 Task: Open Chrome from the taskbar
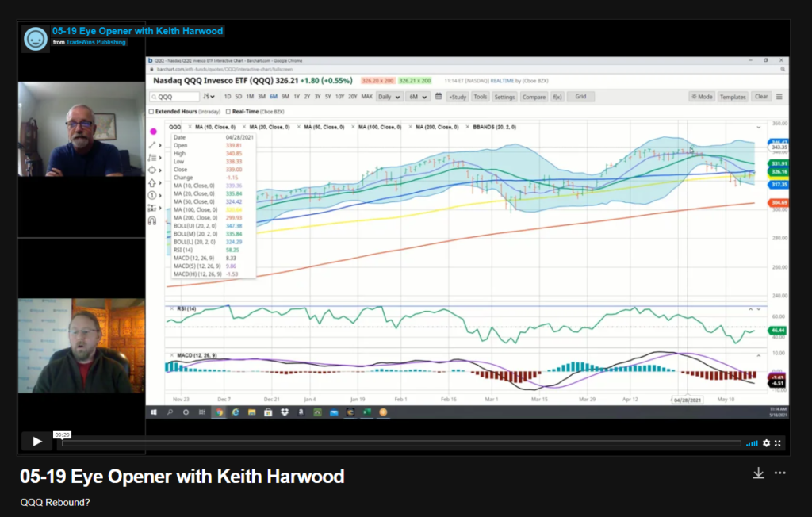tap(219, 412)
